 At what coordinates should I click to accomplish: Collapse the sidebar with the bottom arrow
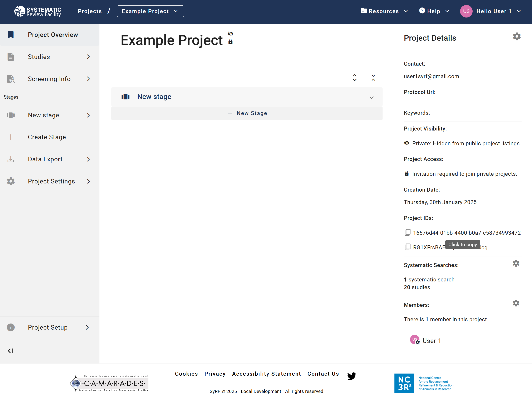(x=10, y=351)
